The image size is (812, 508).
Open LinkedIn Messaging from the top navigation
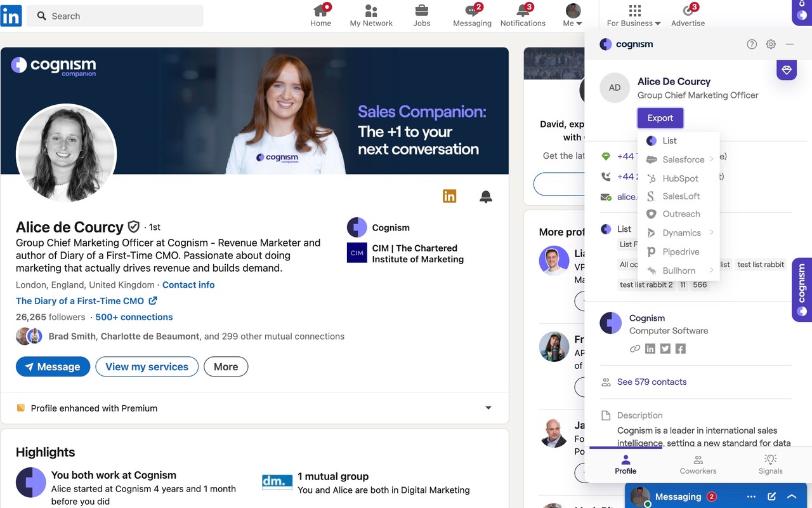tap(472, 15)
